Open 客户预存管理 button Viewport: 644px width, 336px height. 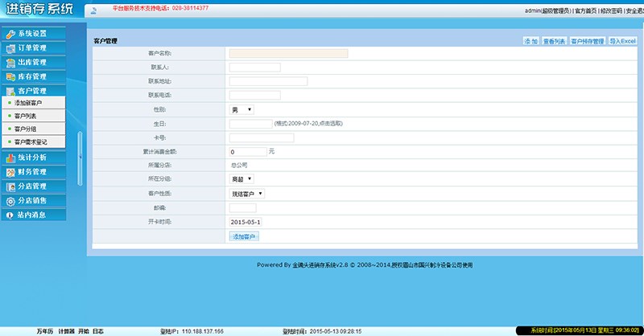(x=588, y=41)
